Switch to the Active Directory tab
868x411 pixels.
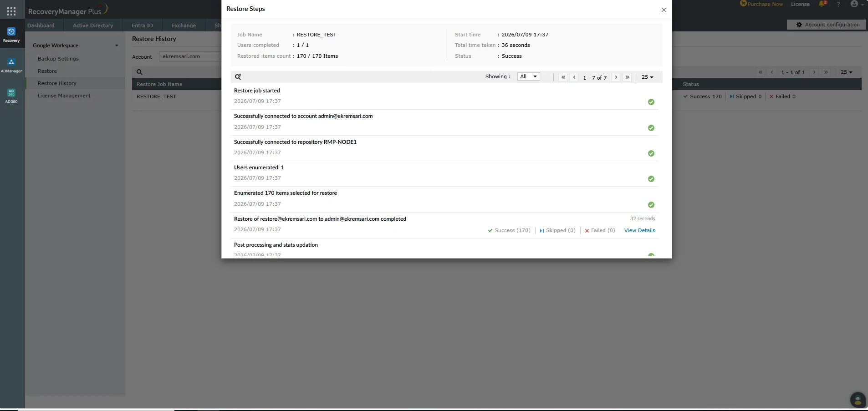coord(93,25)
